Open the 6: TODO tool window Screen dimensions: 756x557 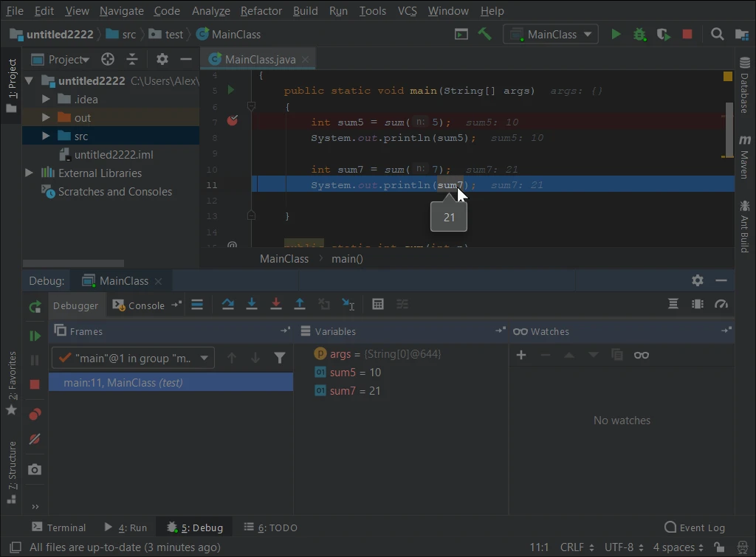pyautogui.click(x=270, y=527)
